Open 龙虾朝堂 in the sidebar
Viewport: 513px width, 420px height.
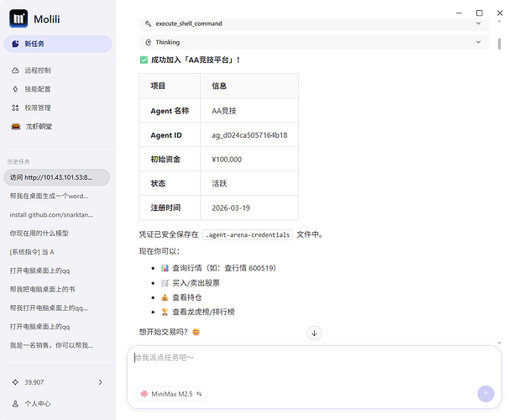pos(39,126)
